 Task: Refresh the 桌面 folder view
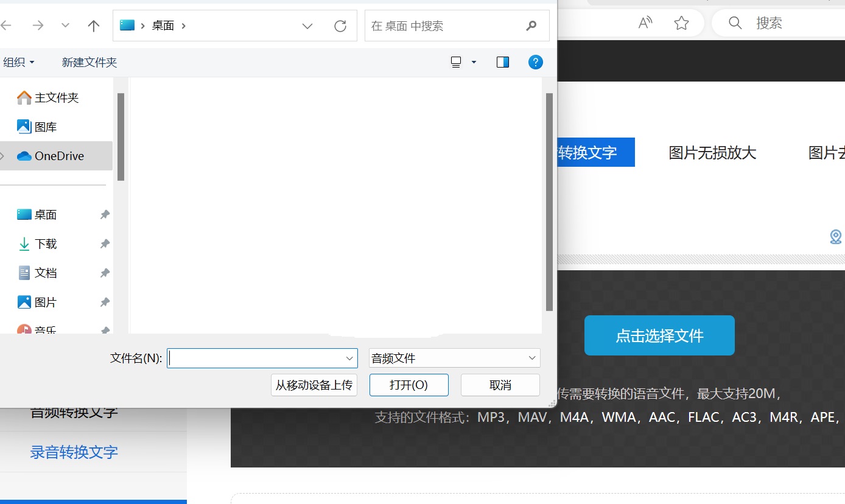point(340,26)
